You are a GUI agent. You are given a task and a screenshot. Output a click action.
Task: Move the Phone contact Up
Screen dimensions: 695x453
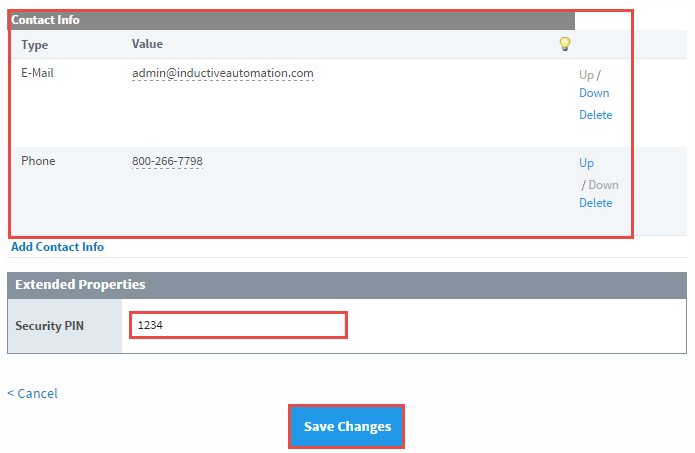586,163
